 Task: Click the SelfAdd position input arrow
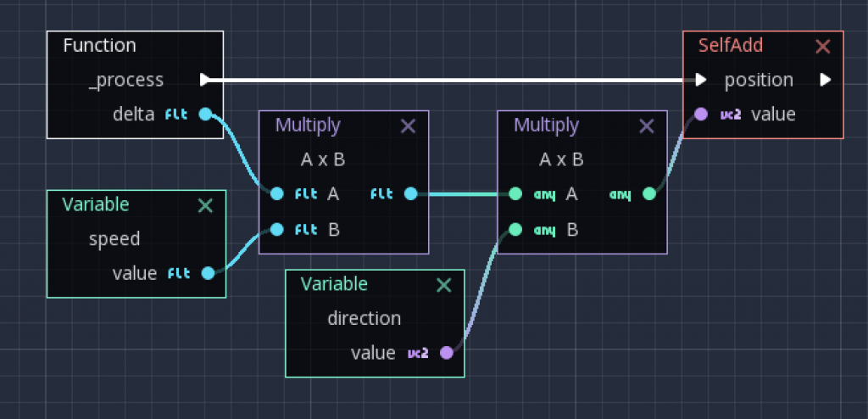[700, 80]
